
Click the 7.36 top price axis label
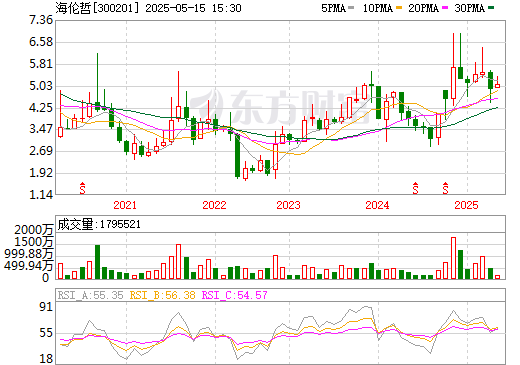click(41, 20)
